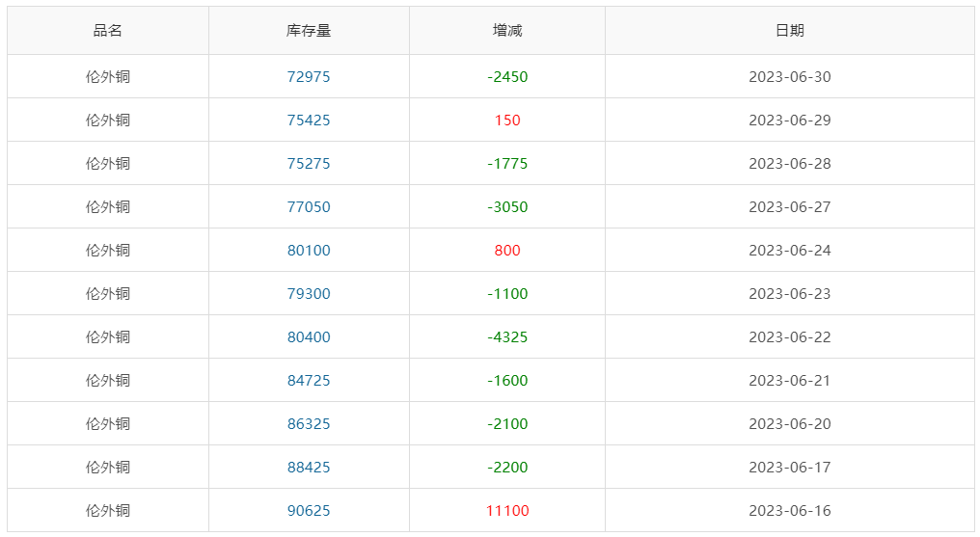Open inventory value 80400 link
The width and height of the screenshot is (980, 537).
click(x=309, y=337)
